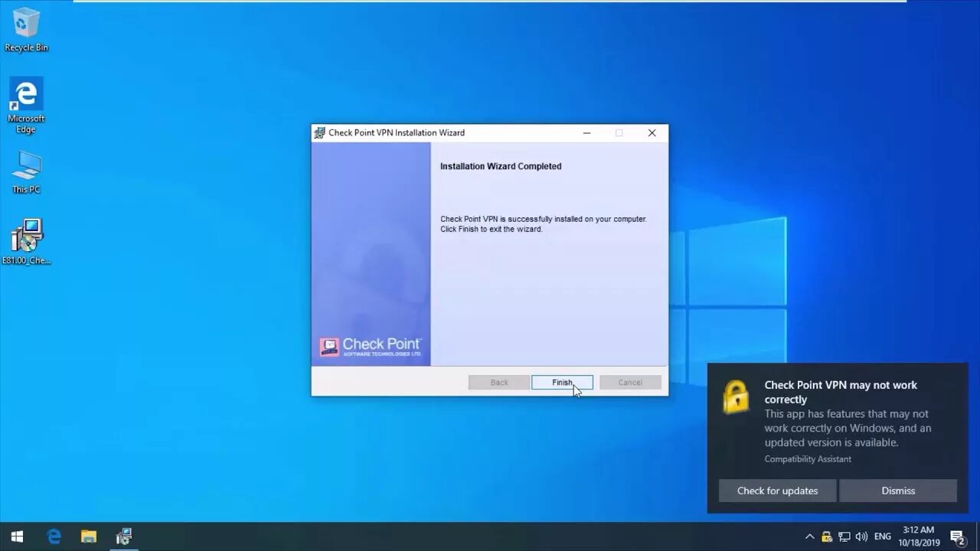Open the Windows Start menu
The height and width of the screenshot is (551, 980).
point(17,536)
